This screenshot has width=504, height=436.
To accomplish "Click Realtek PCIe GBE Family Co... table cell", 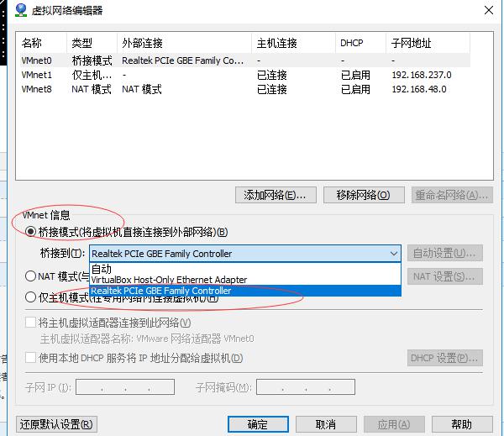I will click(182, 60).
